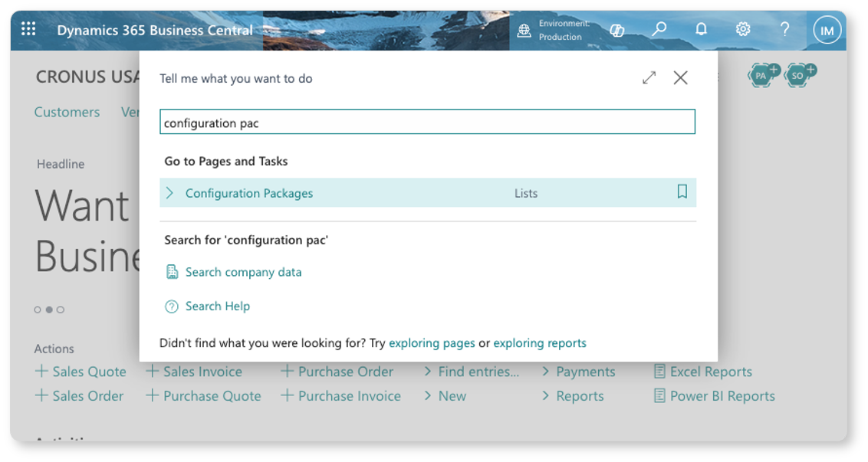Click the Sales Quote action label
Screen dimensions: 868x462
coord(89,372)
